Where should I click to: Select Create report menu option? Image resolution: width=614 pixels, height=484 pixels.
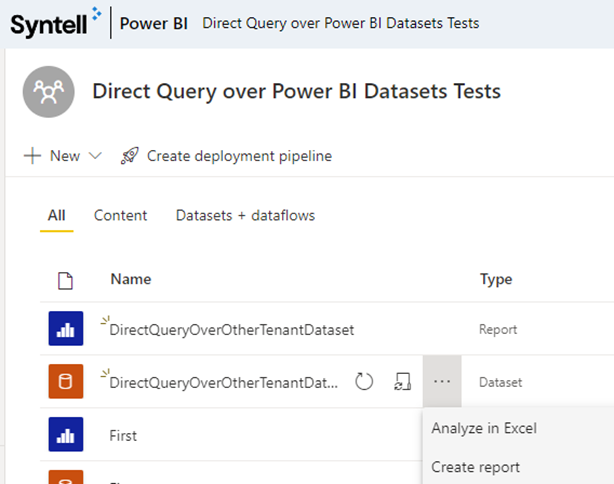pos(475,467)
